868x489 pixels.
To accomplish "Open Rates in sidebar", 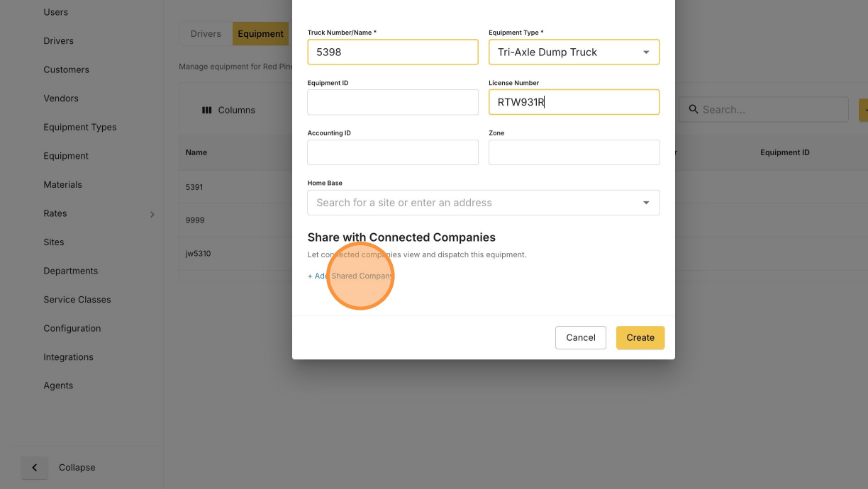I will click(x=55, y=213).
